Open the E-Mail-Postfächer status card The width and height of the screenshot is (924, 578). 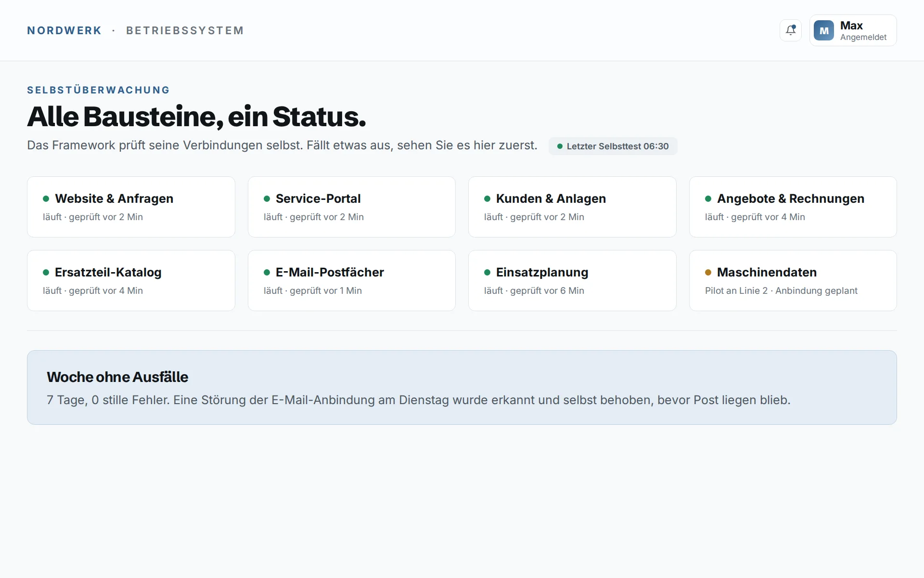coord(351,280)
